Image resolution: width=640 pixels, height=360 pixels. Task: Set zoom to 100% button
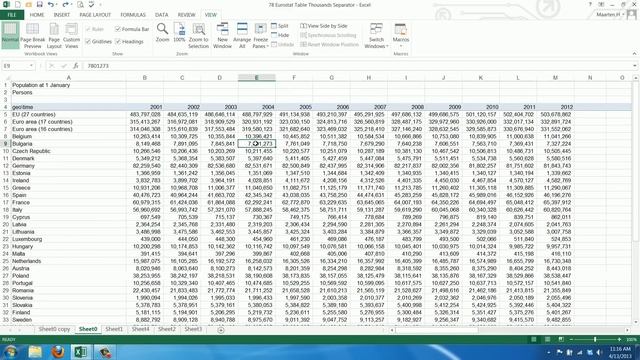179,33
